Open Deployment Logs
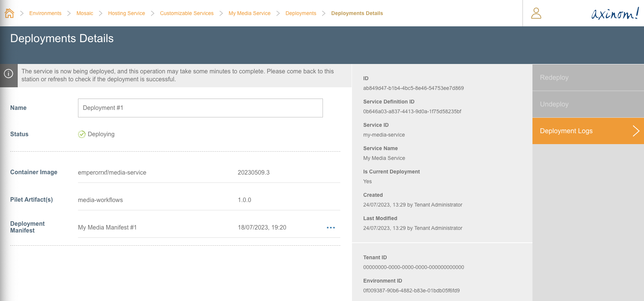The height and width of the screenshot is (301, 644). click(x=566, y=131)
